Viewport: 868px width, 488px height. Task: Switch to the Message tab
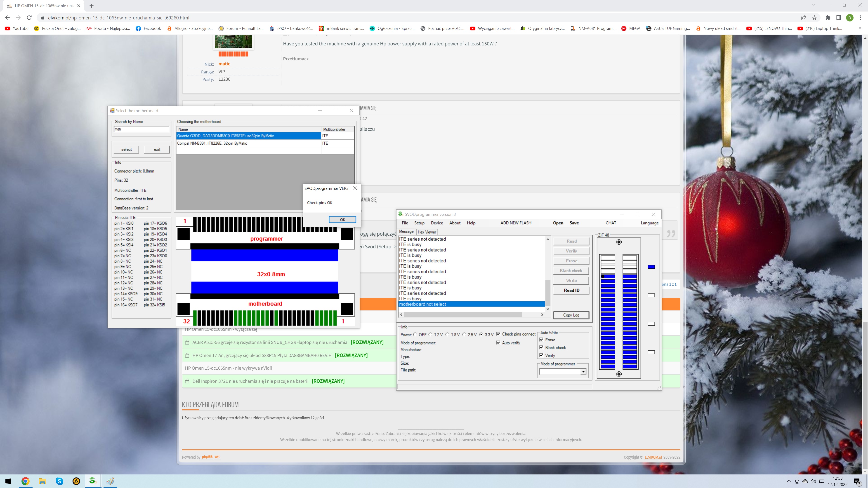coord(406,231)
